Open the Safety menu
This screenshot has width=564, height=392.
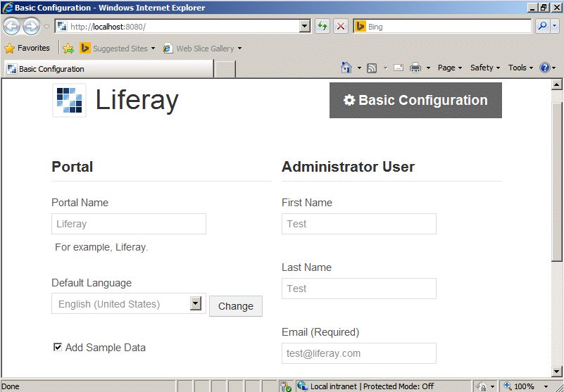click(485, 68)
